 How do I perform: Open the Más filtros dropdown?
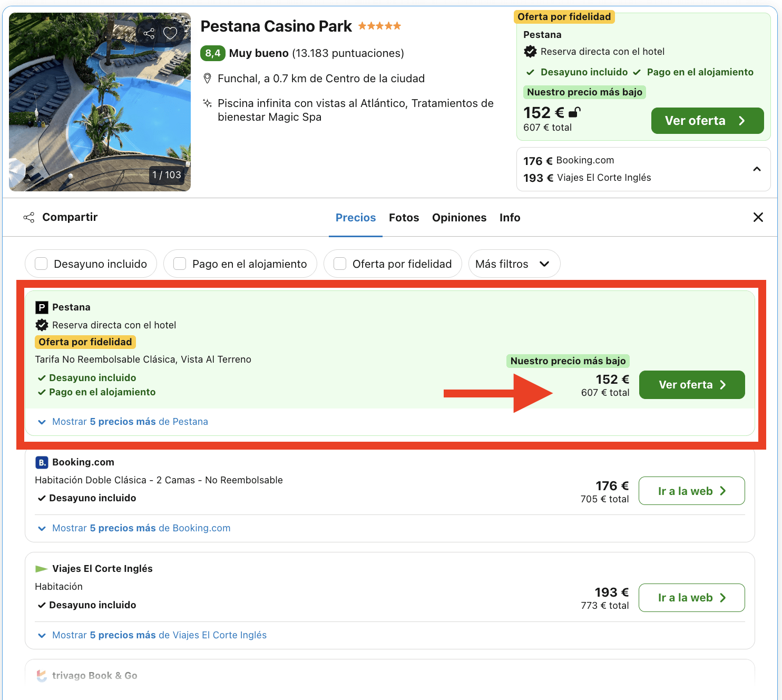click(514, 264)
